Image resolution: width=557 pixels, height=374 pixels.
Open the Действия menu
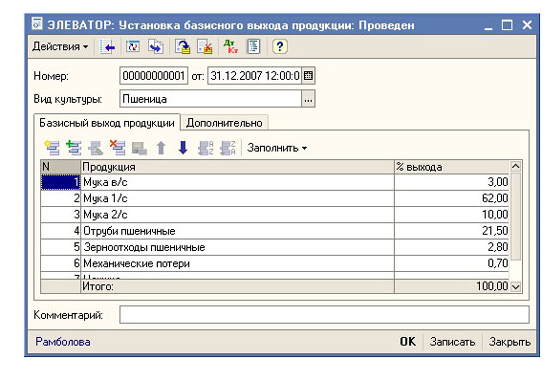[60, 47]
